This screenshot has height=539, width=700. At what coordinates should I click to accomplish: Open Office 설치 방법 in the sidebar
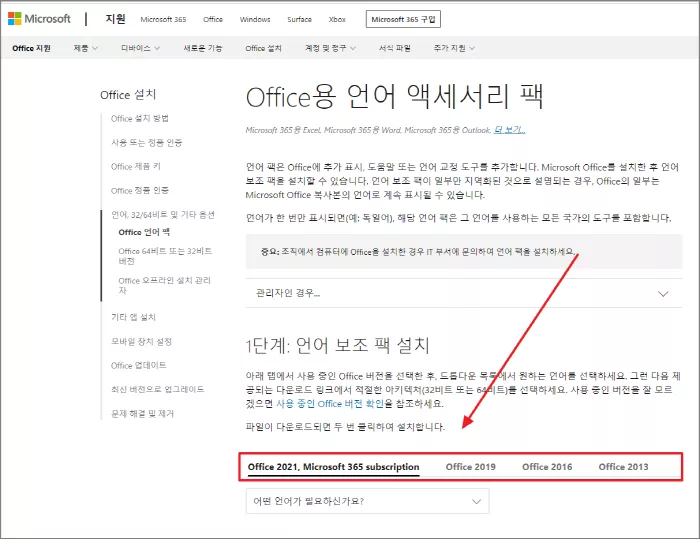pyautogui.click(x=140, y=118)
